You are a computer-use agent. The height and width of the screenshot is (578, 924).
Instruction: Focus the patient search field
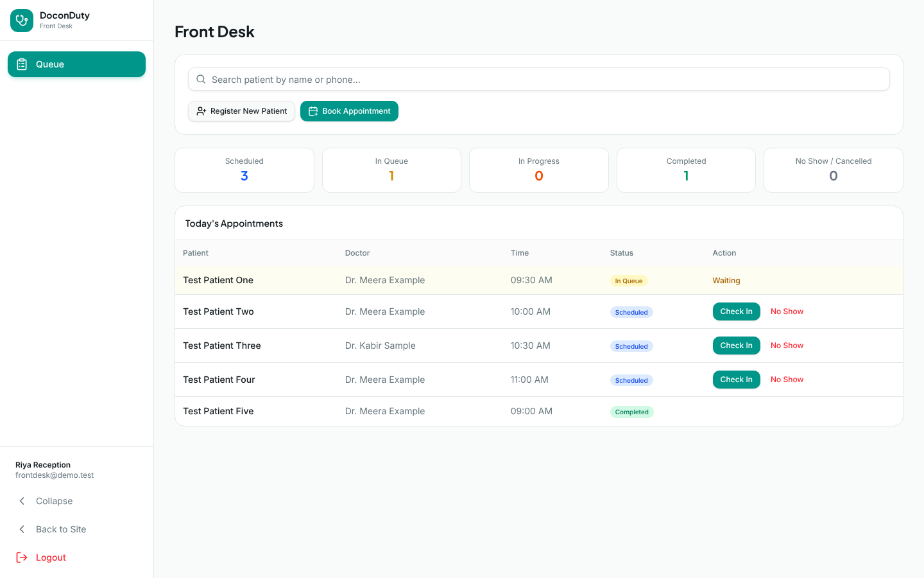(539, 80)
